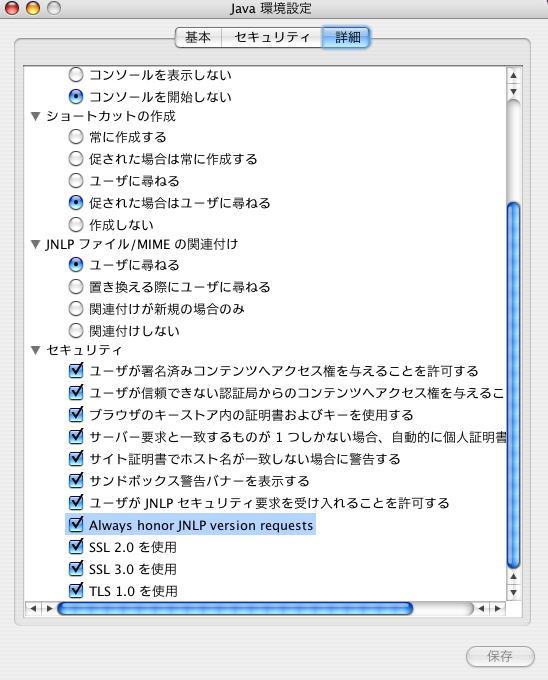
Task: Click the horizontal scrollbar left arrow at far left
Action: pos(33,608)
